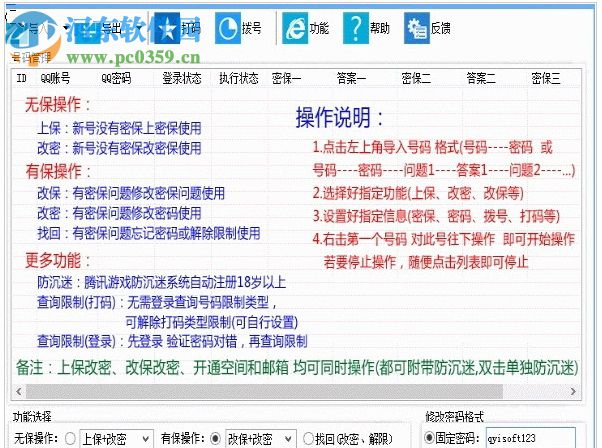Click the 密保一 column header
This screenshot has height=448, width=602.
(x=286, y=78)
